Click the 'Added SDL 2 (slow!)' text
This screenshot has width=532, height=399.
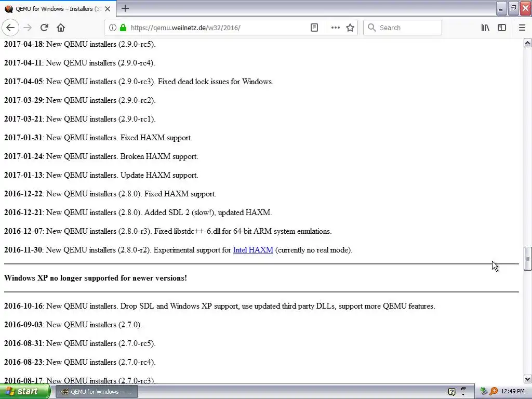[x=180, y=212]
